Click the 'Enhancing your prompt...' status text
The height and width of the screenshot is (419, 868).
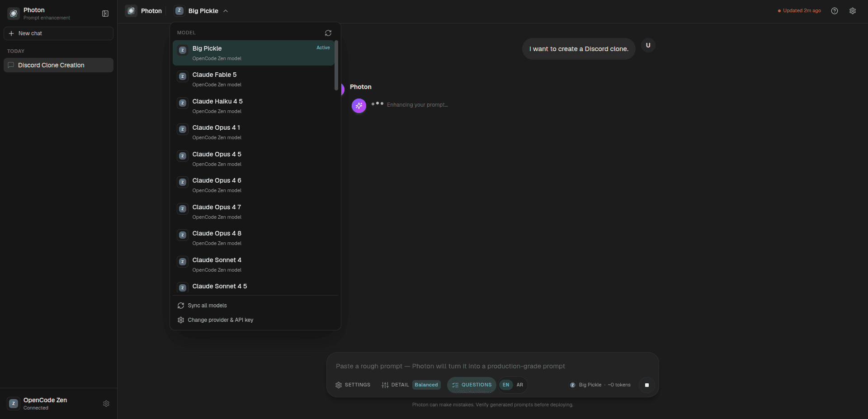[x=417, y=105]
